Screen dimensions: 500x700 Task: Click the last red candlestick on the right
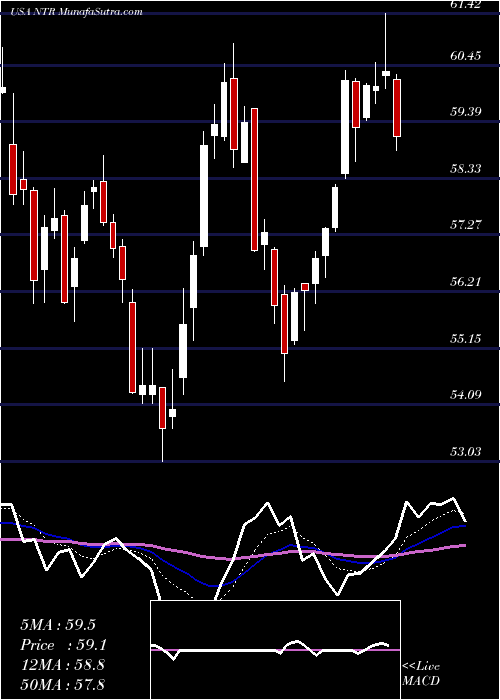coord(396,108)
